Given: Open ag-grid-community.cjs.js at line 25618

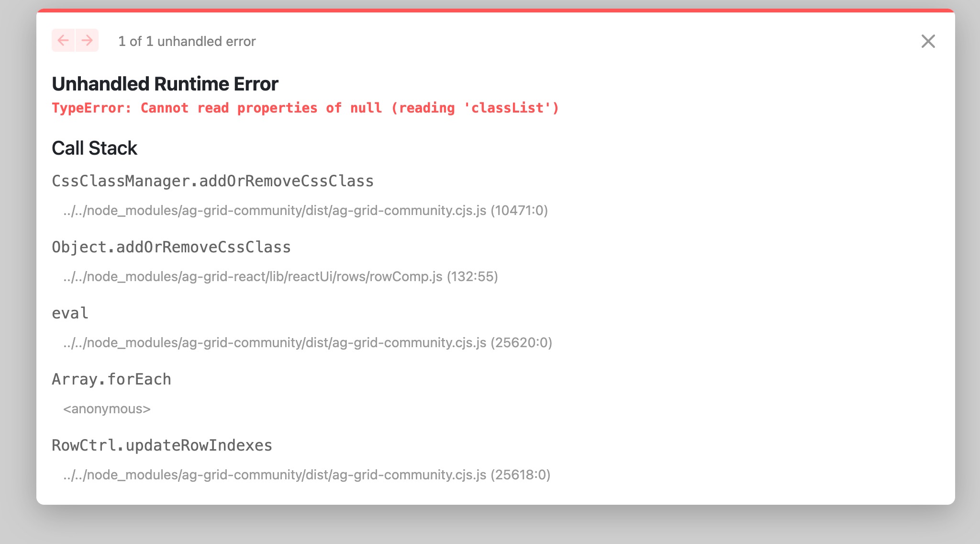Looking at the screenshot, I should click(307, 475).
